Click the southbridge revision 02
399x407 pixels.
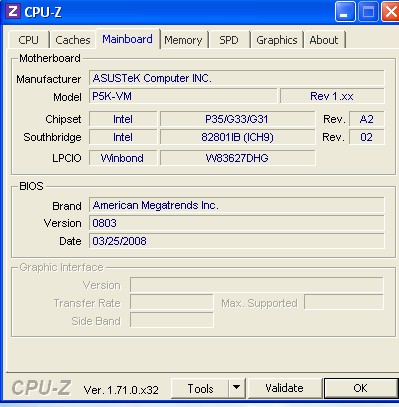366,137
